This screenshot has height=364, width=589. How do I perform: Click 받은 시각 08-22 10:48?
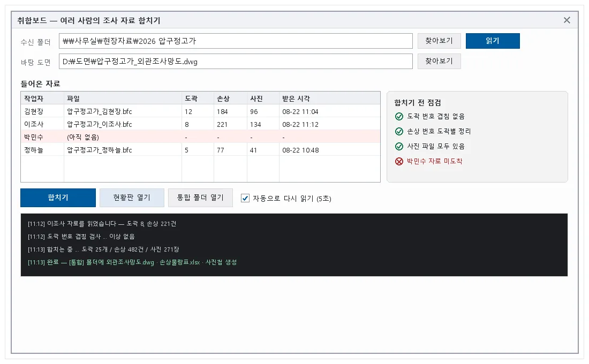pos(300,150)
